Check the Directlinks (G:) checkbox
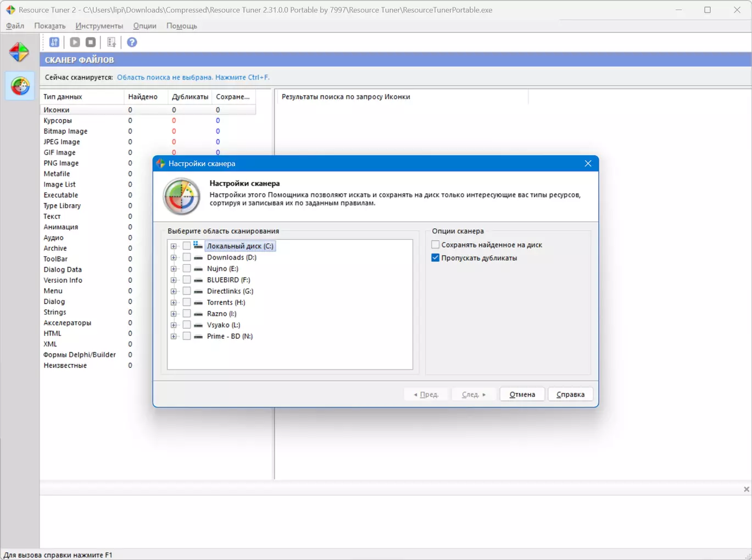This screenshot has width=752, height=560. (x=187, y=291)
